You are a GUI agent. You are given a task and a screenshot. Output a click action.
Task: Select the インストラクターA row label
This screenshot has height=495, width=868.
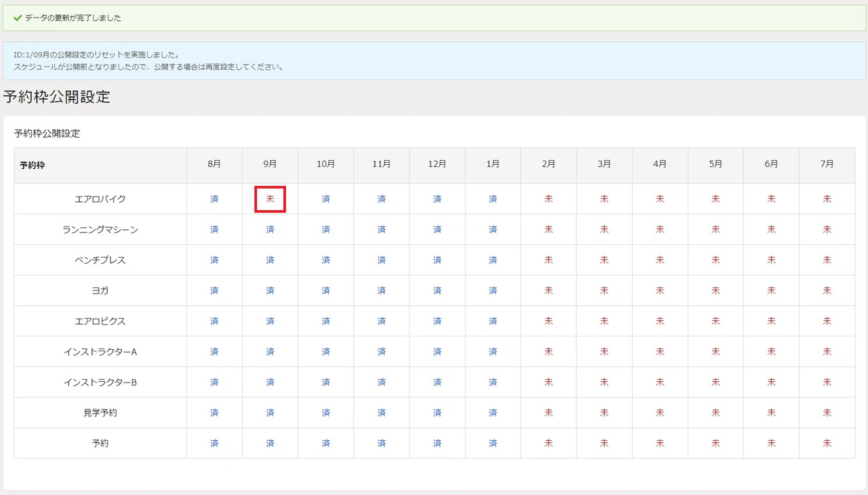click(x=100, y=352)
